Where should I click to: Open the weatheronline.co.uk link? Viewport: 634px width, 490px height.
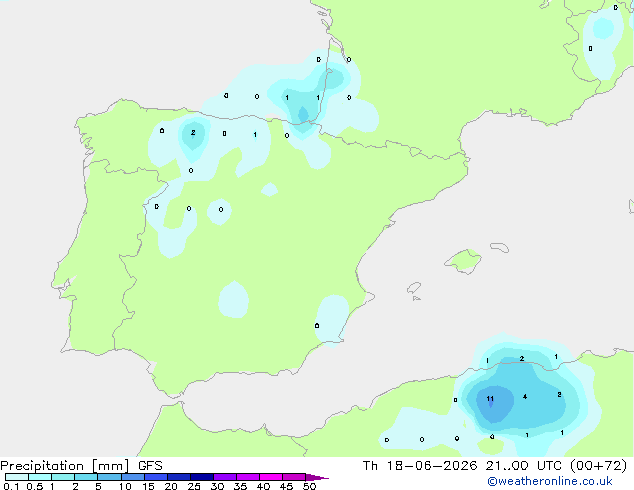(550, 481)
